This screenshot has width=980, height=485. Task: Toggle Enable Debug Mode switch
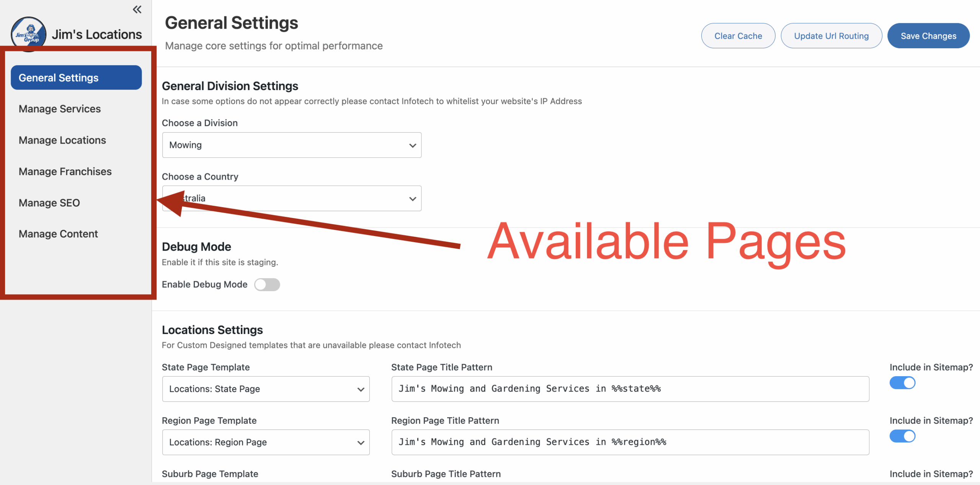[267, 285]
